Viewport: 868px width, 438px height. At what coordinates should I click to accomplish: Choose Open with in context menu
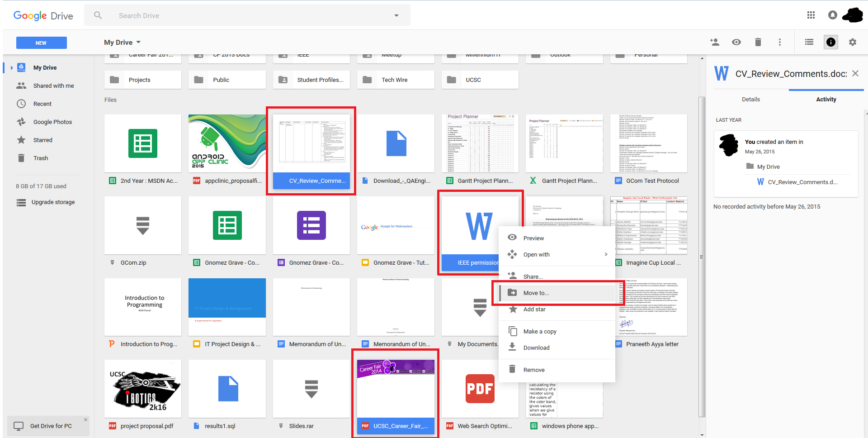[x=557, y=254]
